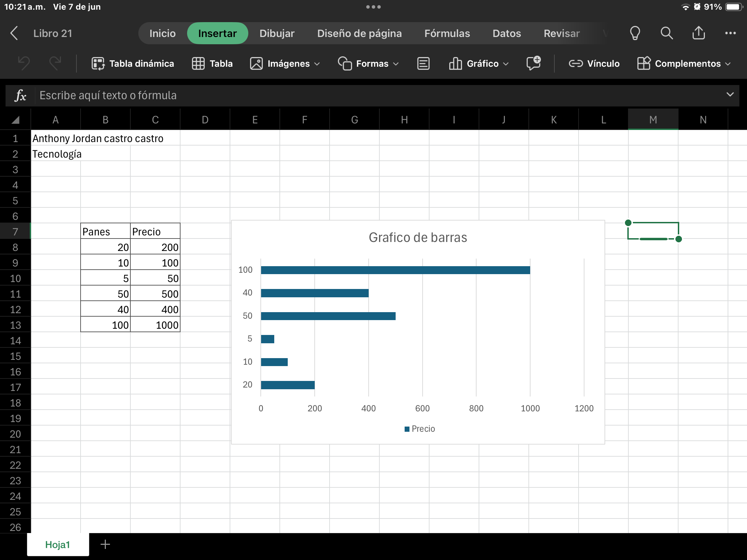Insert a Tabla dinámica
The image size is (747, 560).
tap(133, 64)
